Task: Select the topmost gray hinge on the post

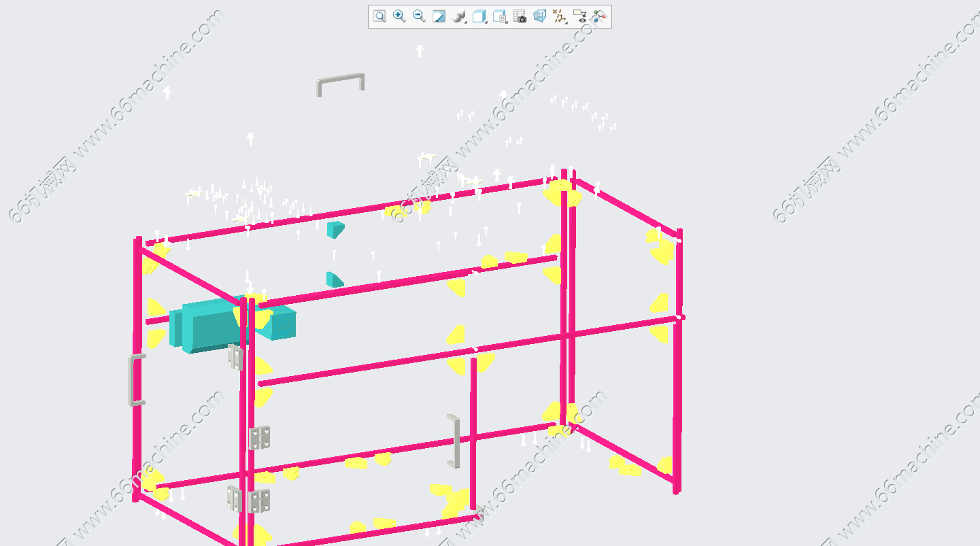Action: pos(235,357)
